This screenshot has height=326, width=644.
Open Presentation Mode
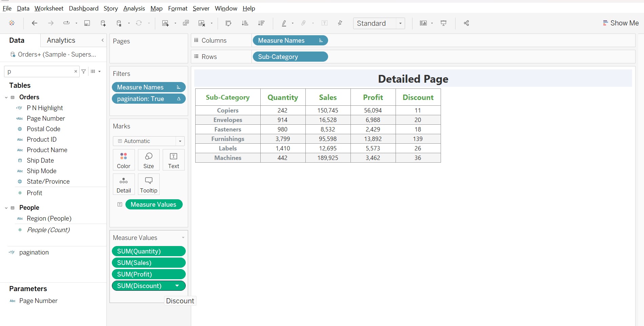443,23
